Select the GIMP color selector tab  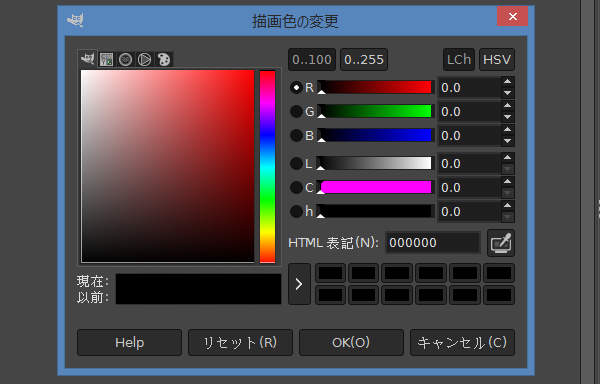pyautogui.click(x=88, y=59)
